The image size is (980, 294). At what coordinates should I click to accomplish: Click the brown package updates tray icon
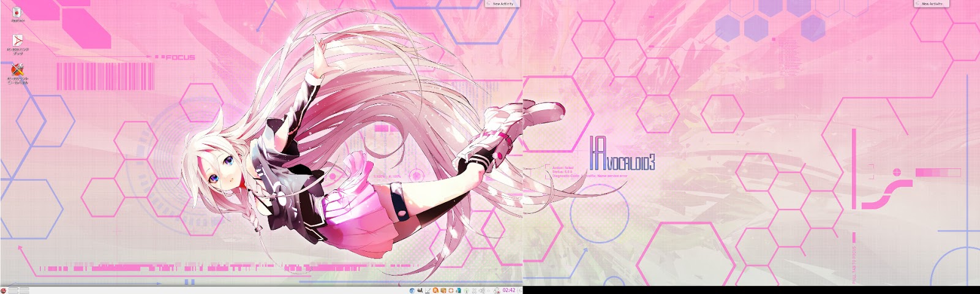[443, 290]
